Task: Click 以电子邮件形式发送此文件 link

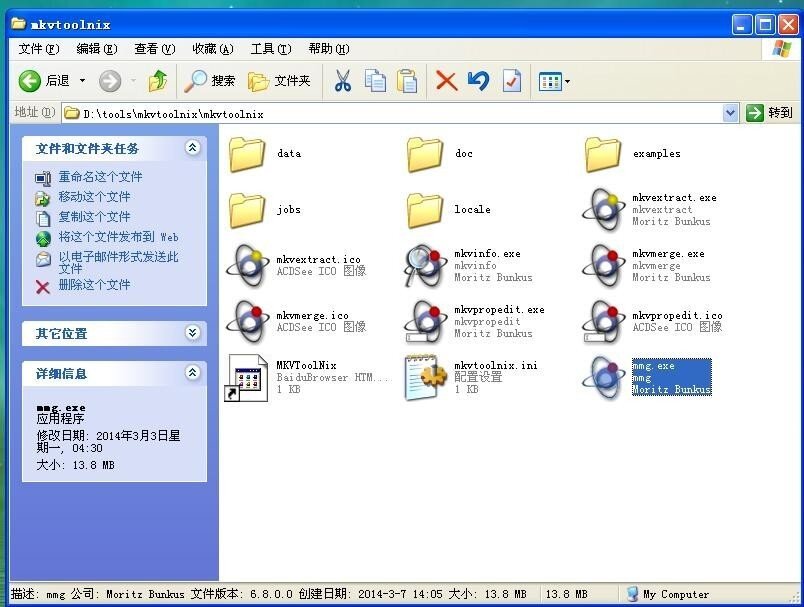Action: click(x=118, y=262)
